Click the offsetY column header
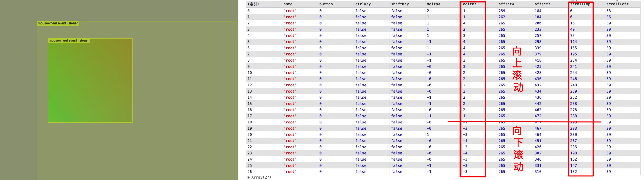Viewport: 644px width, 180px height. point(542,4)
